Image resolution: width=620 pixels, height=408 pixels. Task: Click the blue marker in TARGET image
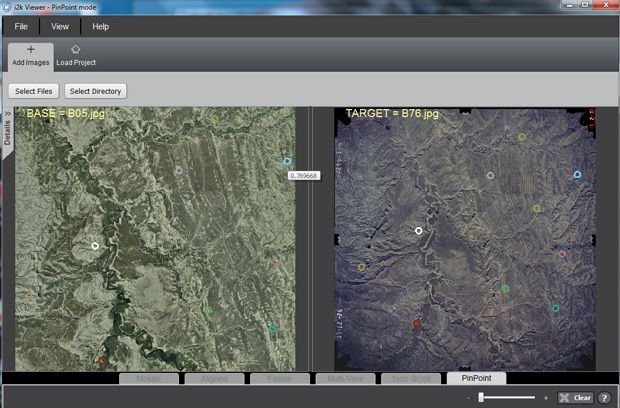pyautogui.click(x=577, y=174)
